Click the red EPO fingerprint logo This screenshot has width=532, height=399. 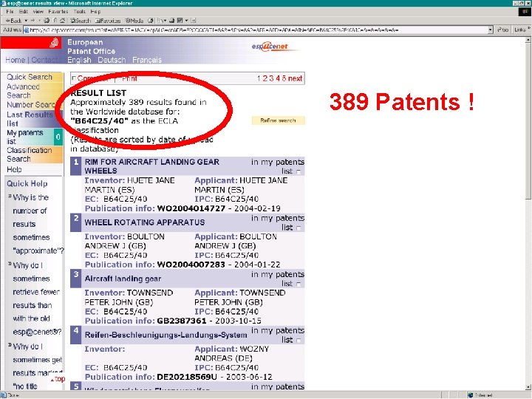click(x=54, y=43)
